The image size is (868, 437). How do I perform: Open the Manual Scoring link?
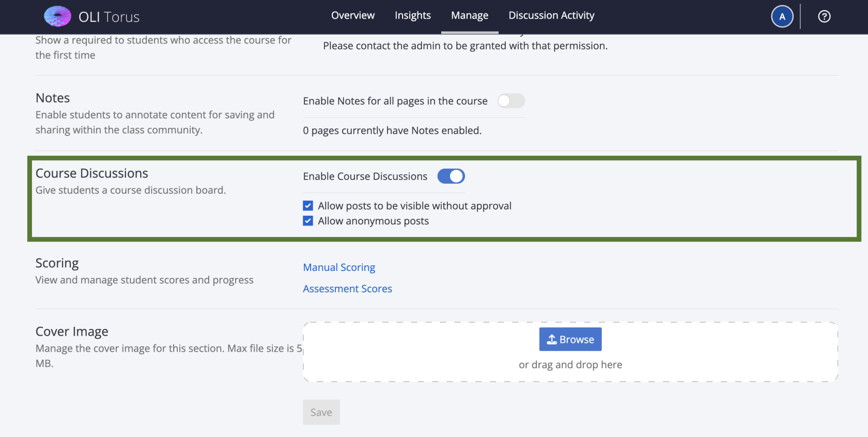(x=339, y=267)
